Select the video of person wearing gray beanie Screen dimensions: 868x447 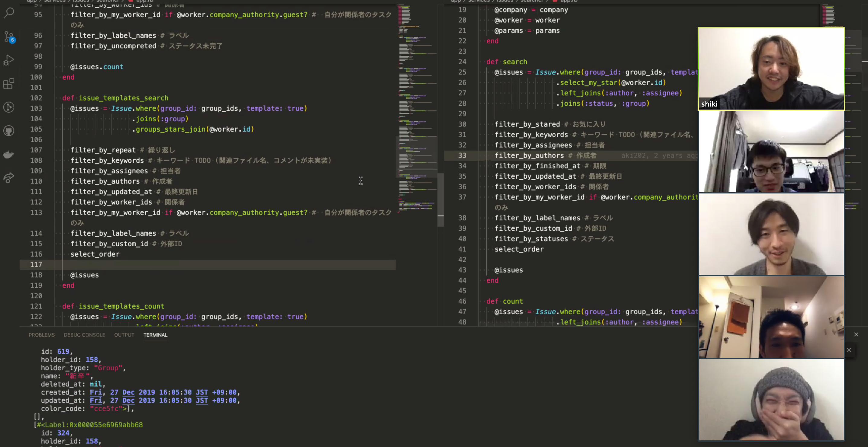tap(771, 400)
